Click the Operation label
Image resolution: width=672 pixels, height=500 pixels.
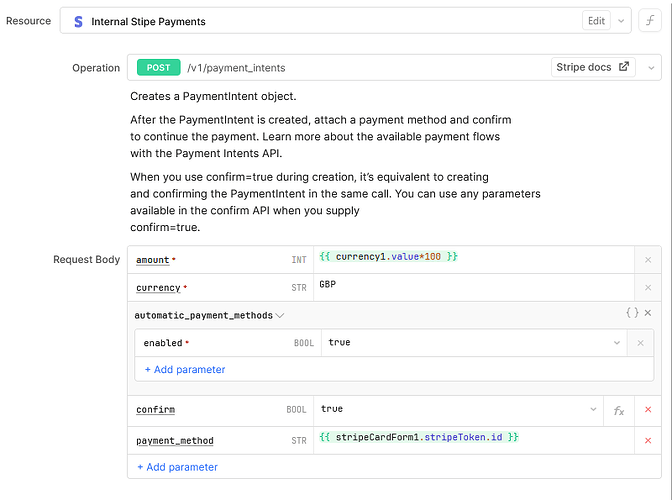(96, 68)
